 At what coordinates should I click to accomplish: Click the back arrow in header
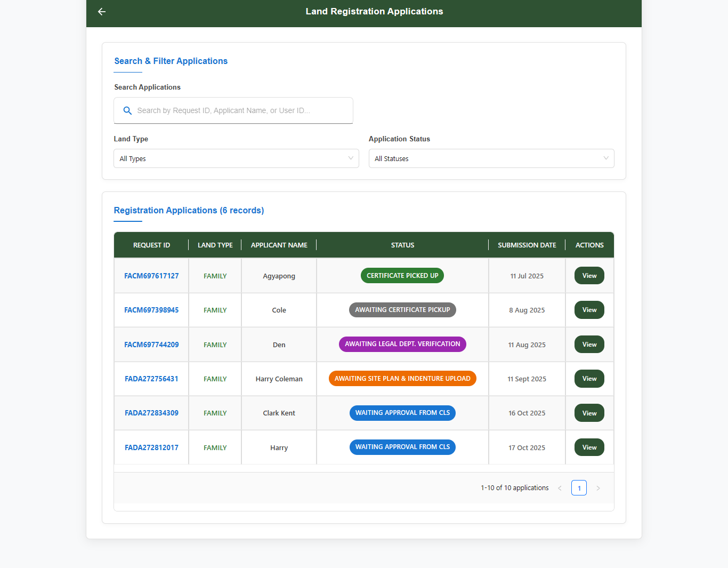(x=102, y=12)
